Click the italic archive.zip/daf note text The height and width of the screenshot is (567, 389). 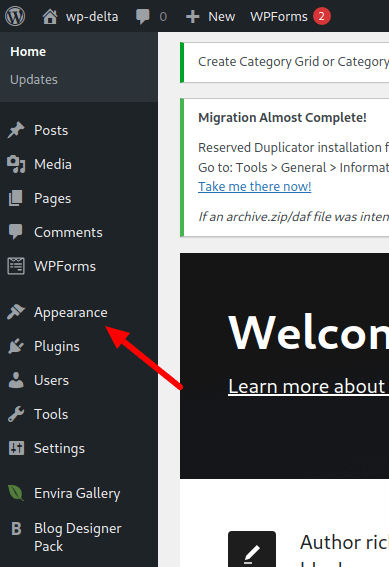(x=293, y=217)
